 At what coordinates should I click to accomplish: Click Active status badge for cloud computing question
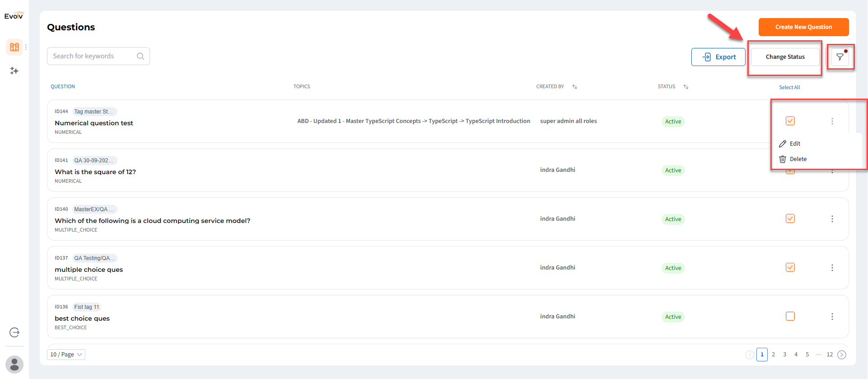(673, 219)
